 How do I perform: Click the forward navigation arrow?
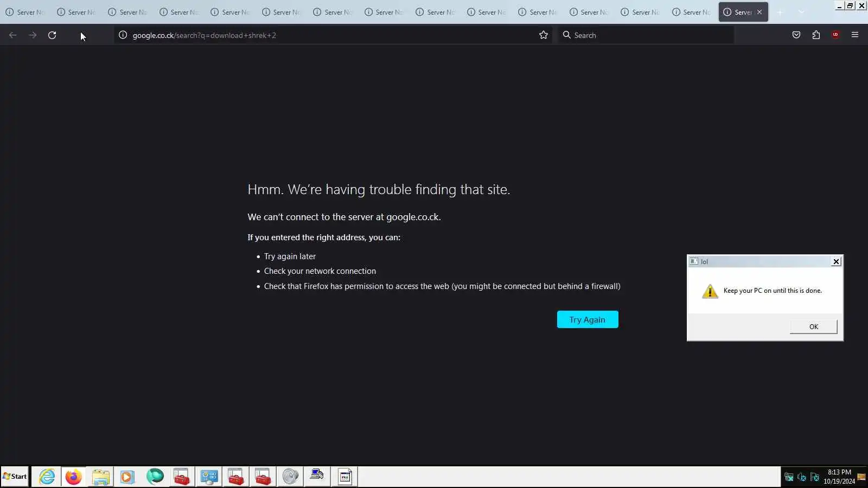pyautogui.click(x=33, y=35)
